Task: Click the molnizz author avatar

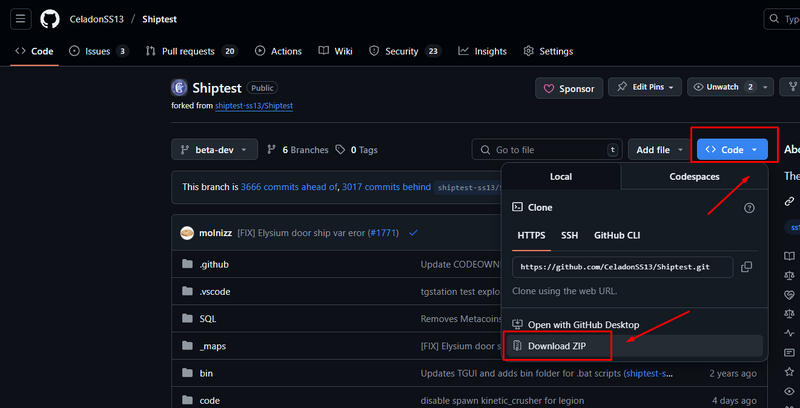Action: 187,233
